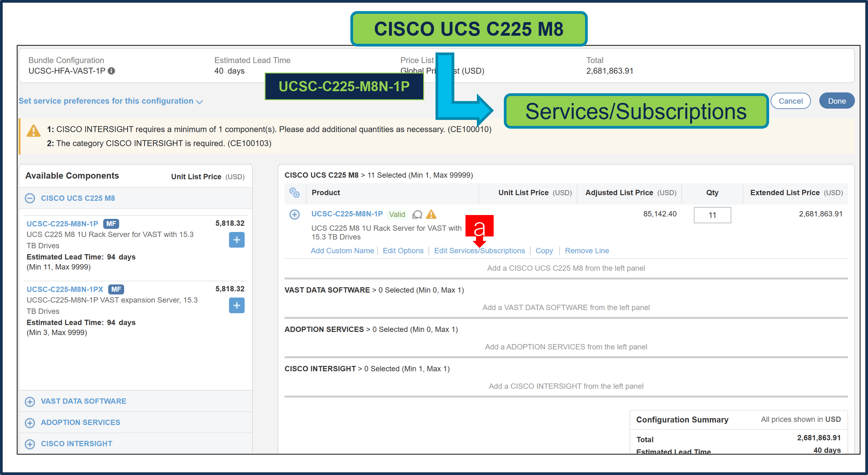Viewport: 868px width, 475px height.
Task: Expand the UCSC-C225-M8N-1P line item details
Action: pos(295,214)
